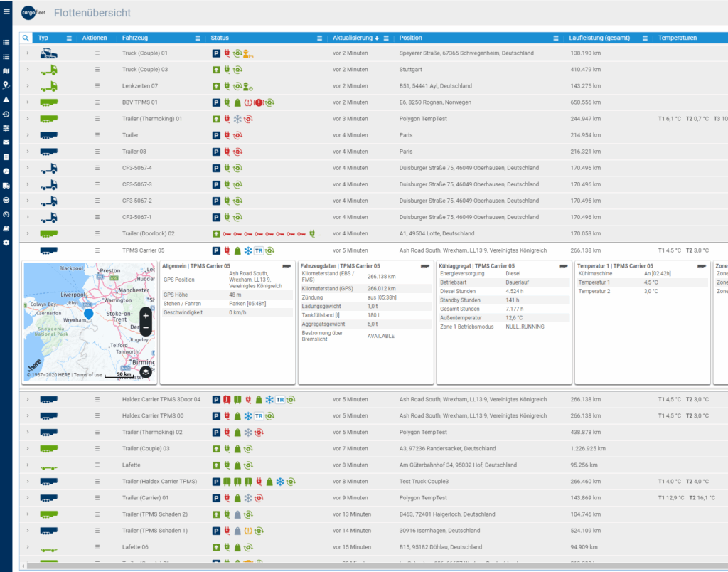This screenshot has width=728, height=572.
Task: Sort by the Aktualisierung column header
Action: point(352,38)
